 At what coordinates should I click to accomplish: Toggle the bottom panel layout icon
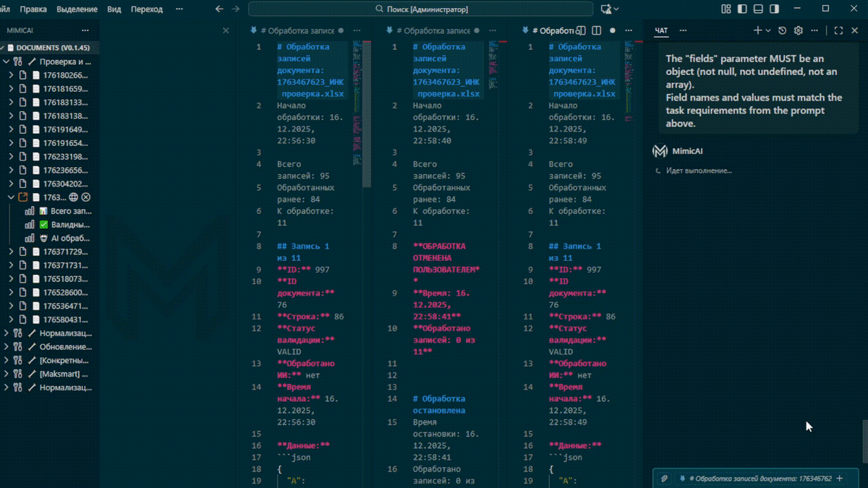pyautogui.click(x=759, y=9)
